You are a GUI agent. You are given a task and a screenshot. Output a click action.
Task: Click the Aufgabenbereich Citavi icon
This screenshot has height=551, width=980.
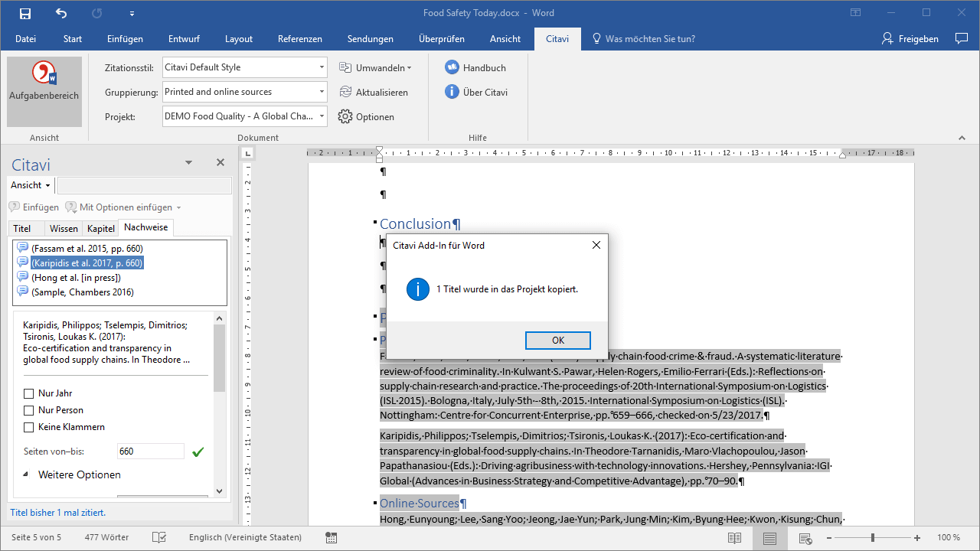point(44,81)
